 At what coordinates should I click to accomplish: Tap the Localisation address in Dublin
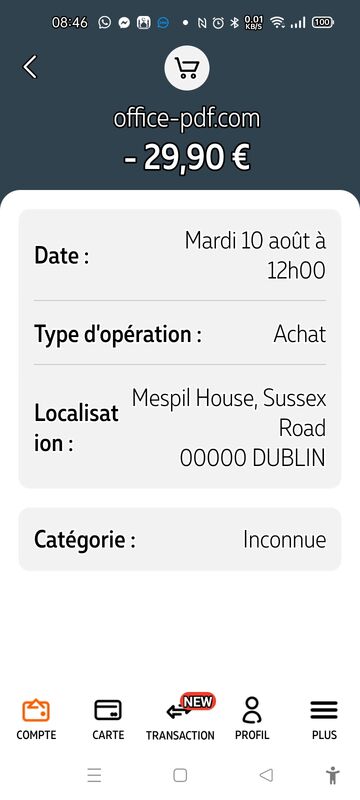point(228,428)
